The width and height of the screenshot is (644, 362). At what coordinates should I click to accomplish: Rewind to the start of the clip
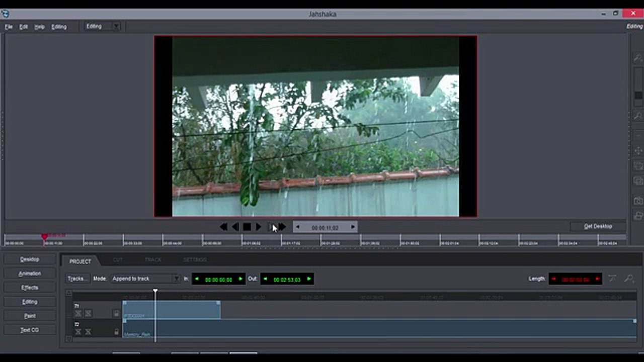(223, 227)
